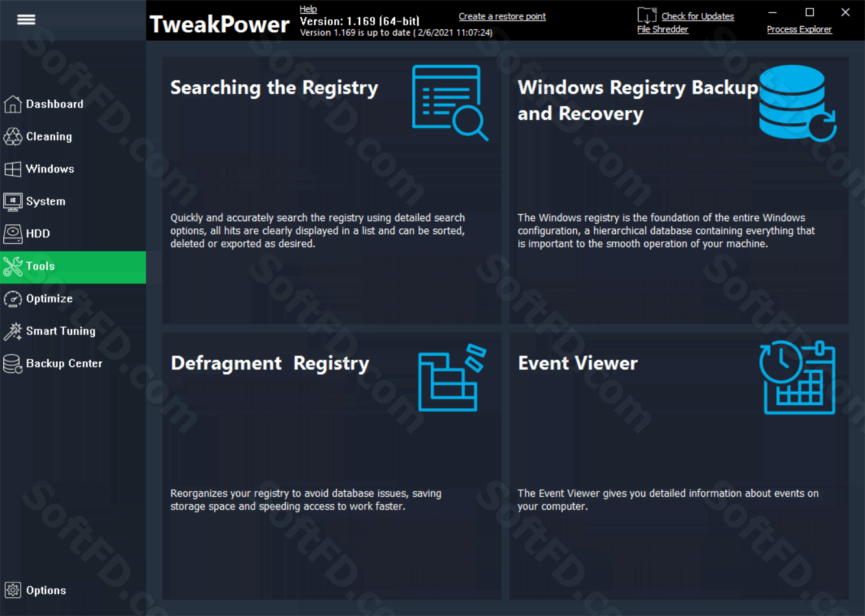The height and width of the screenshot is (616, 865).
Task: Launch the Event Viewer heading
Action: click(578, 363)
